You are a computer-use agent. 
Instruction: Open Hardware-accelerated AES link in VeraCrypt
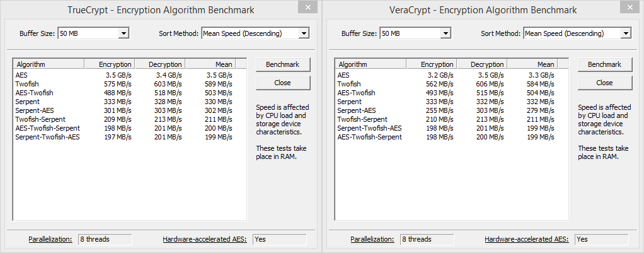(527, 239)
